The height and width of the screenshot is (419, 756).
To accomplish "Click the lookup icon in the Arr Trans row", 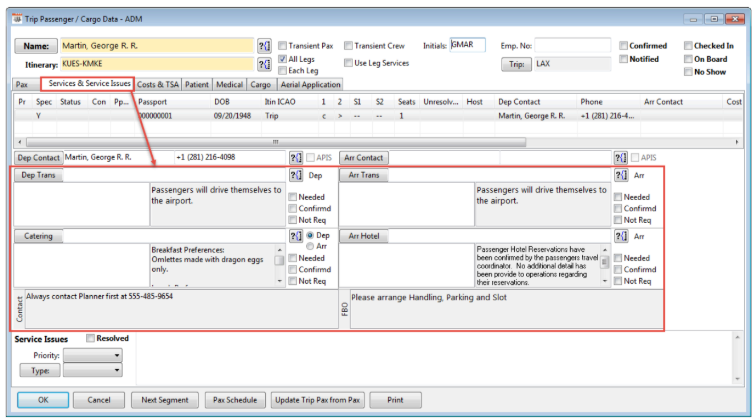I will coord(621,176).
